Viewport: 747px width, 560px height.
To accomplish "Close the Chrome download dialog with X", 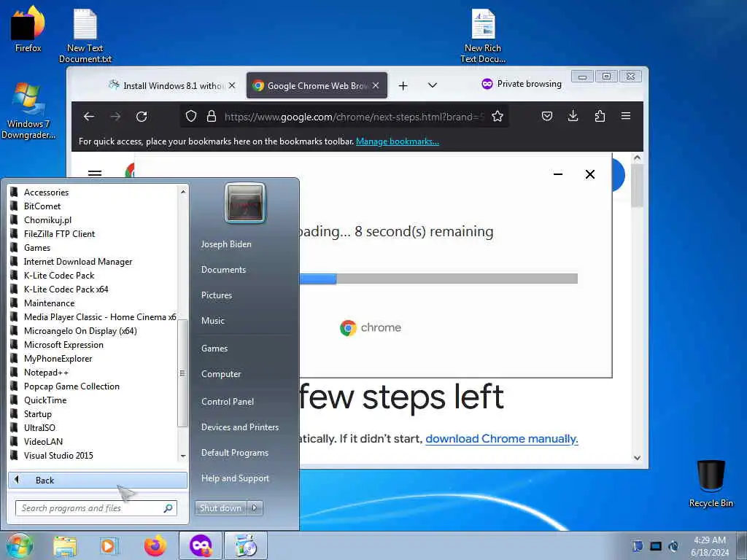I will [x=589, y=174].
